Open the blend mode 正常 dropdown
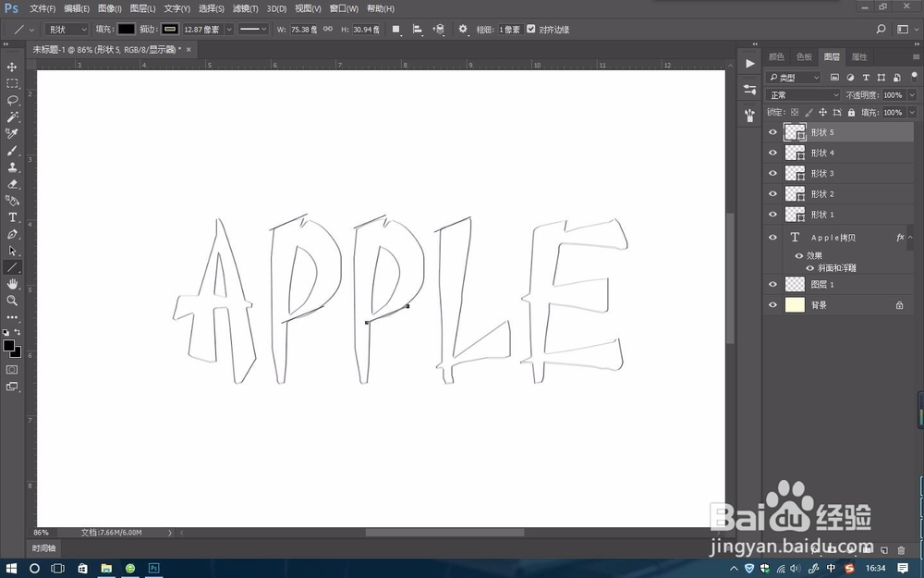Image resolution: width=924 pixels, height=578 pixels. click(x=803, y=95)
